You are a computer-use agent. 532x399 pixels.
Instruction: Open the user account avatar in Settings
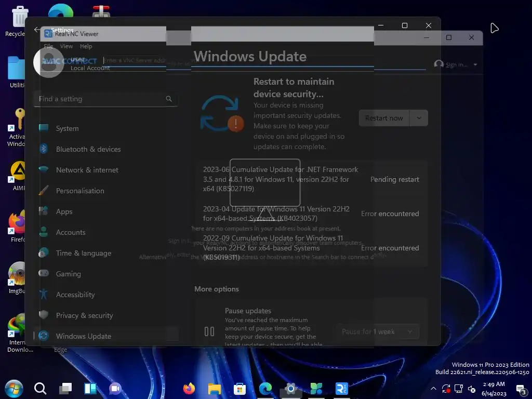49,62
